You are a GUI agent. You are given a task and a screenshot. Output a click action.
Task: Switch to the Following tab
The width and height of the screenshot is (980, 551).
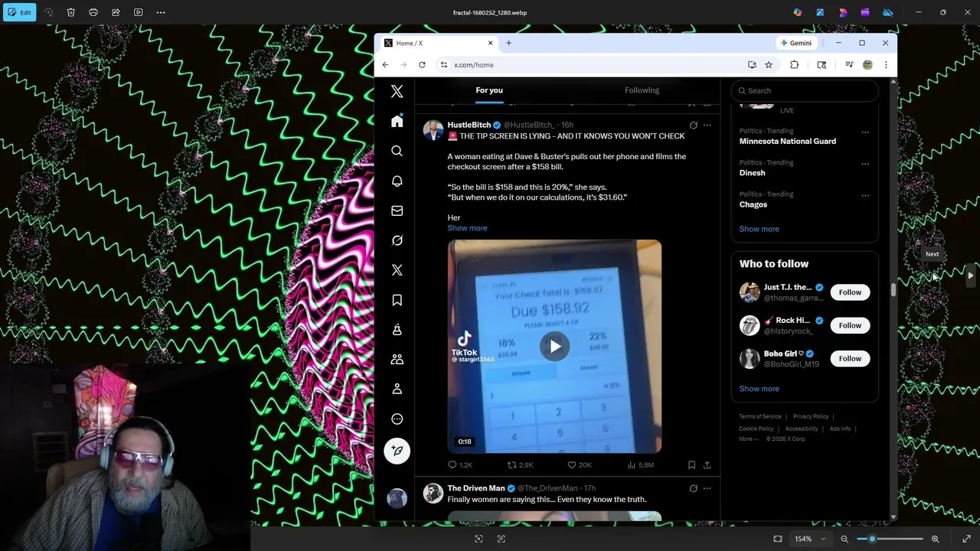pyautogui.click(x=642, y=90)
